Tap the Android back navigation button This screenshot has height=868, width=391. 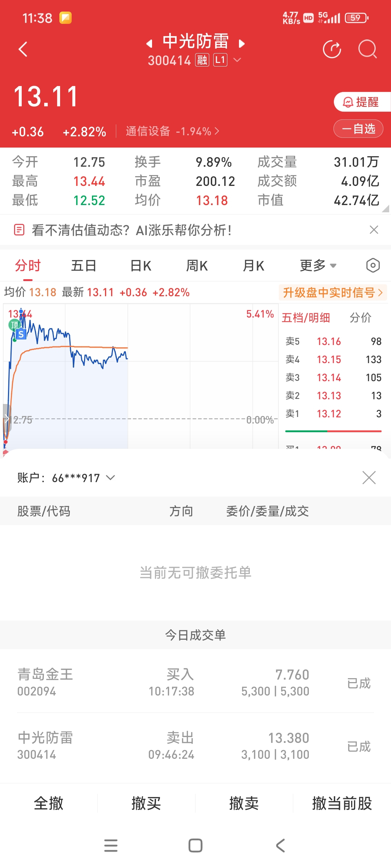pos(280,846)
